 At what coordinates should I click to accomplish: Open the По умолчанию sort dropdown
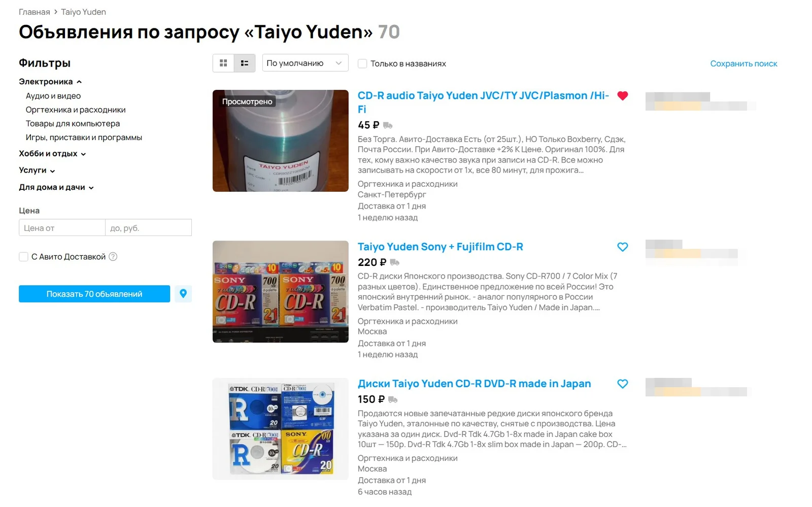[x=305, y=63]
